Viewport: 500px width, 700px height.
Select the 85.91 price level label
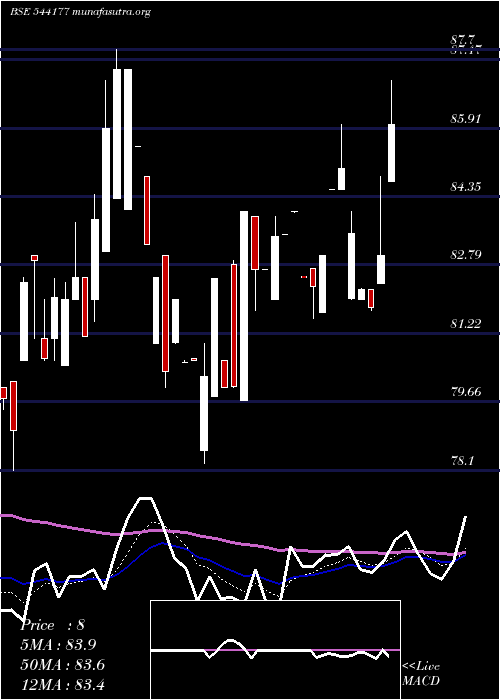pyautogui.click(x=466, y=119)
